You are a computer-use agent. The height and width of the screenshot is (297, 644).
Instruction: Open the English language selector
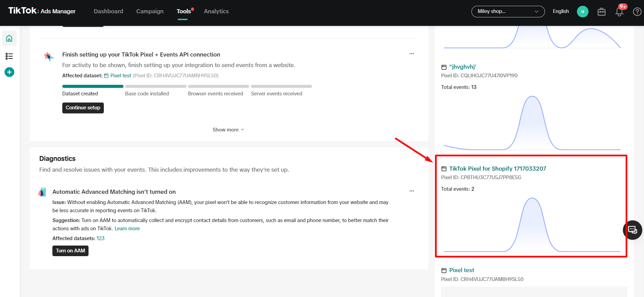coord(560,11)
